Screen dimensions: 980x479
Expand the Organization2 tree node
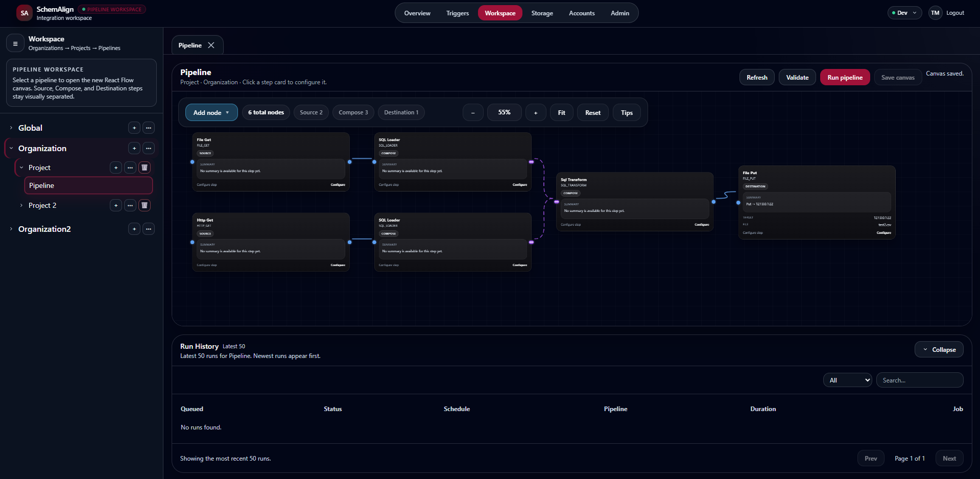(11, 229)
